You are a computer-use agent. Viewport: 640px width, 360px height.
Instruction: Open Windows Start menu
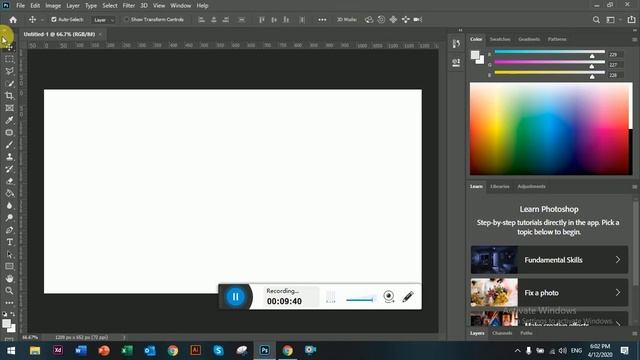[x=11, y=351]
